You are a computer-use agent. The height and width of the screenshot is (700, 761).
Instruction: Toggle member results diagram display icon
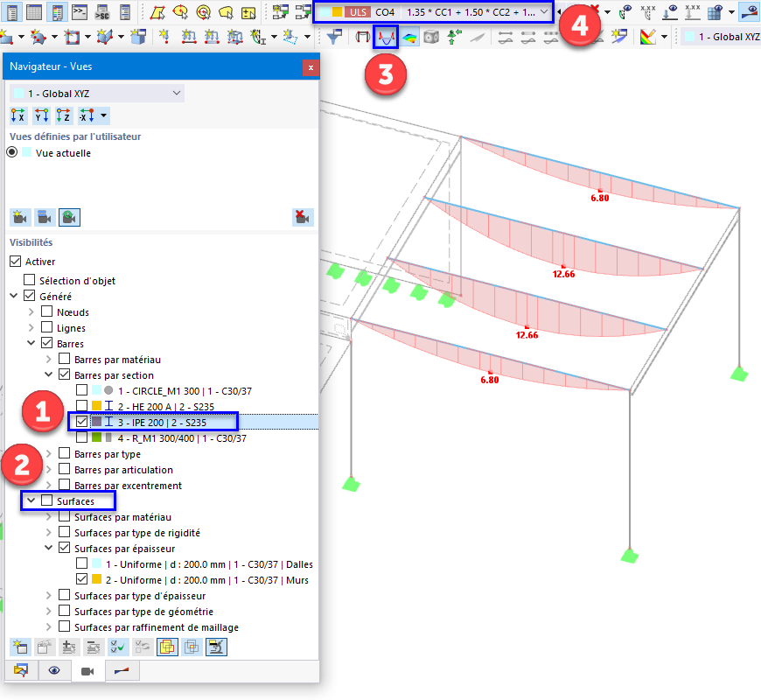tap(386, 37)
